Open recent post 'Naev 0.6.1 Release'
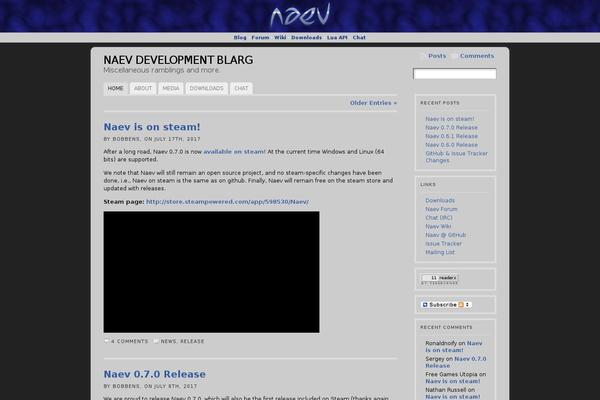600x400 pixels. [452, 136]
